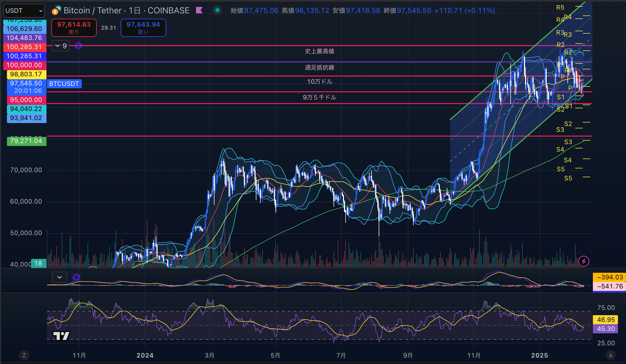626x364 pixels.
Task: Click the 93,941.02 price label
Action: [x=26, y=118]
